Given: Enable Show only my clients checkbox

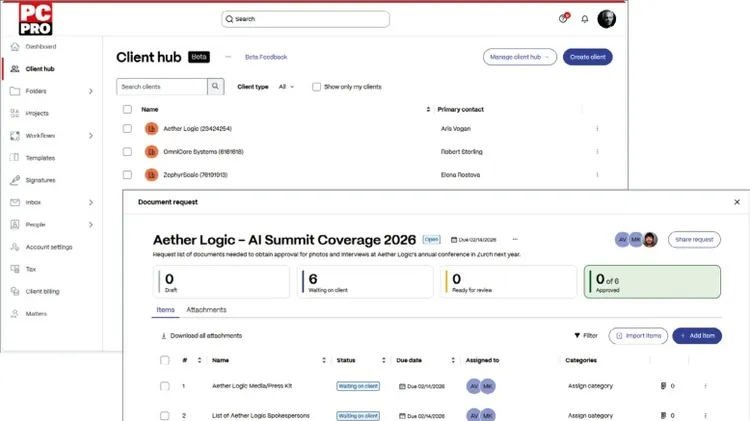Looking at the screenshot, I should [317, 87].
